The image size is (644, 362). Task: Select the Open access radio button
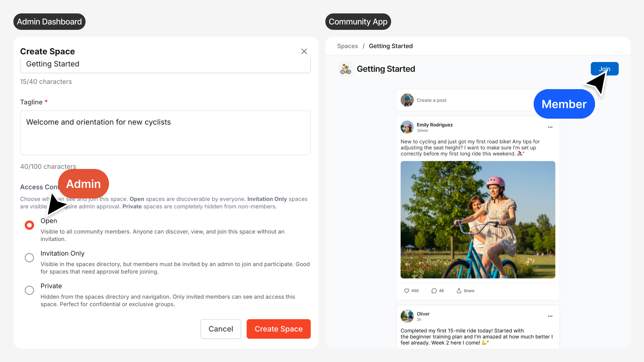click(x=30, y=225)
